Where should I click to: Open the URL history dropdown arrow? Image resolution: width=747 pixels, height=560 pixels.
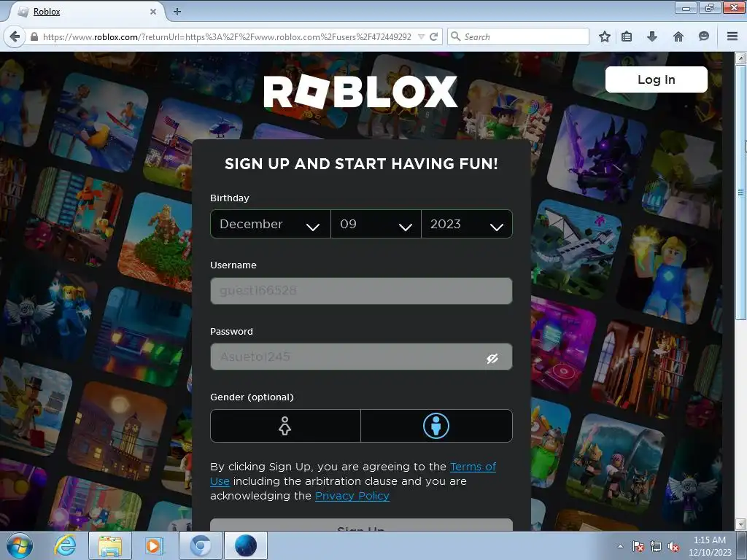[x=421, y=36]
